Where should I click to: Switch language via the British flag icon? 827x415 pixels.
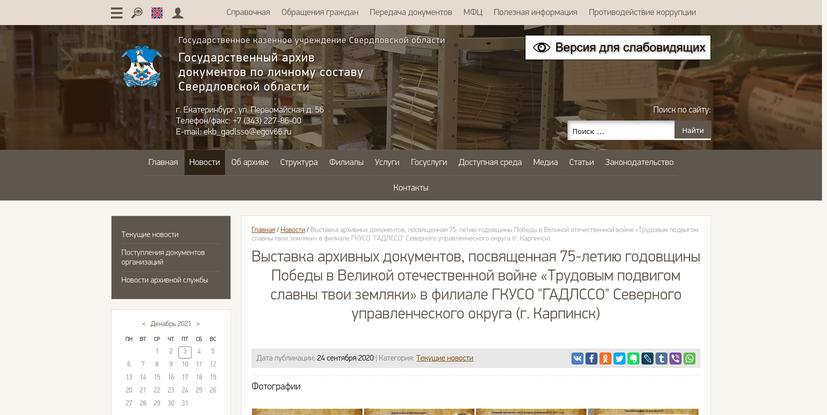[157, 13]
